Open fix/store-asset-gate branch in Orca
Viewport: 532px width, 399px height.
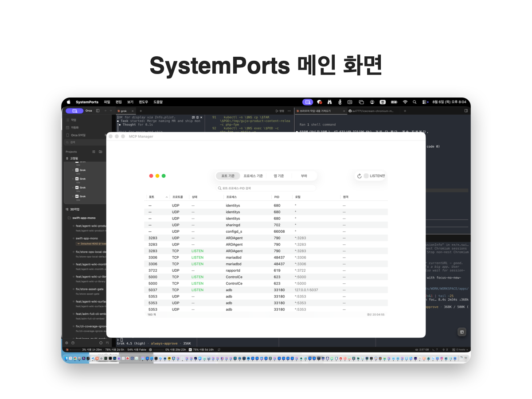[90, 289]
